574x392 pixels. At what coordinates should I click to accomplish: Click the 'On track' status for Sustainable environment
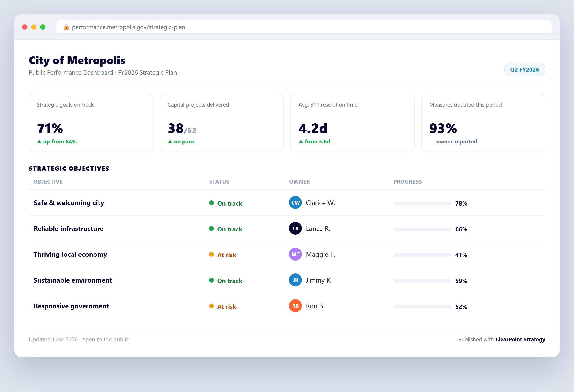tap(229, 281)
